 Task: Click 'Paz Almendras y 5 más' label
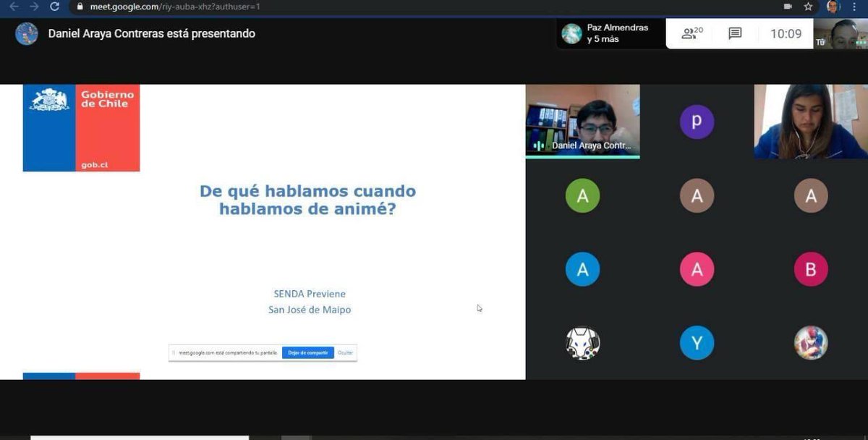point(618,33)
